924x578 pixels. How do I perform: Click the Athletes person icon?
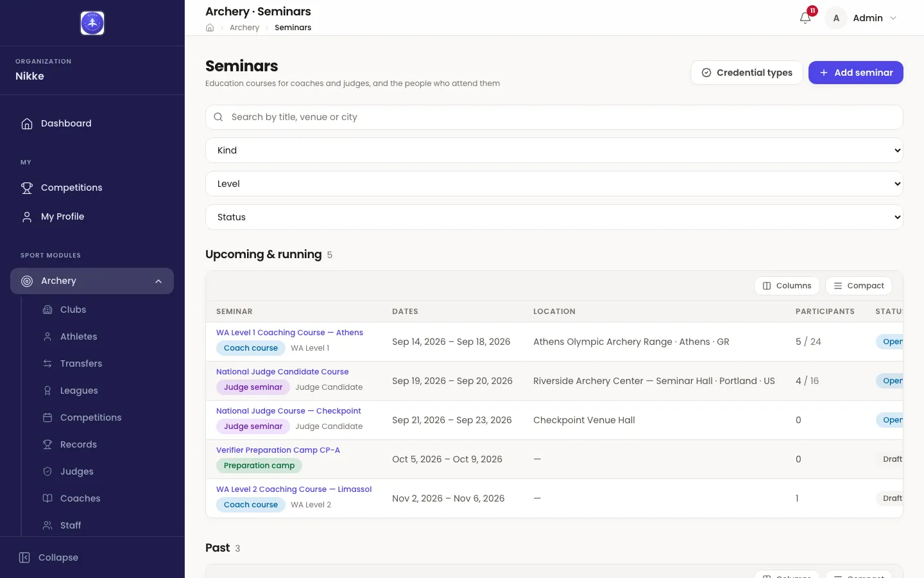47,337
